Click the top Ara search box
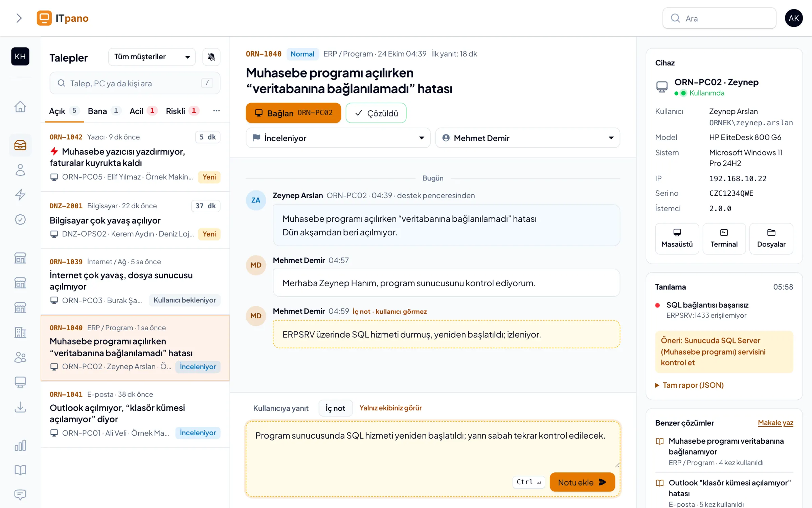 click(x=719, y=18)
